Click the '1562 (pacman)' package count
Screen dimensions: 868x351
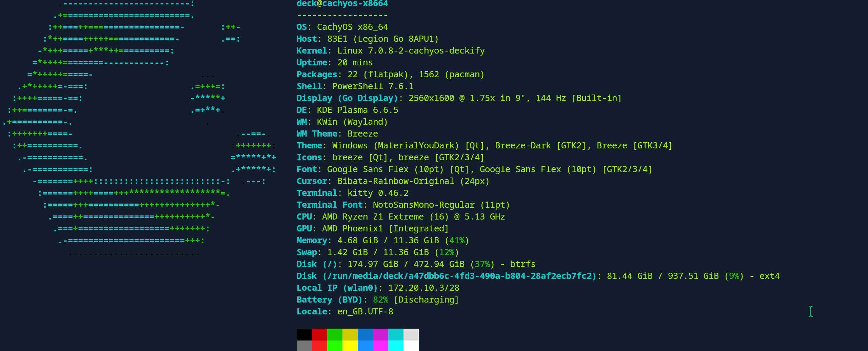452,75
